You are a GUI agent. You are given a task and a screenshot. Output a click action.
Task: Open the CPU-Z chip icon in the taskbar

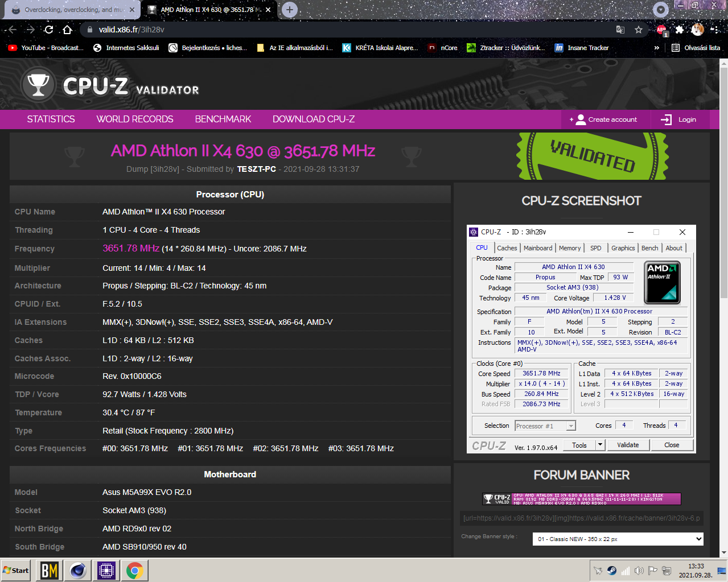click(106, 571)
